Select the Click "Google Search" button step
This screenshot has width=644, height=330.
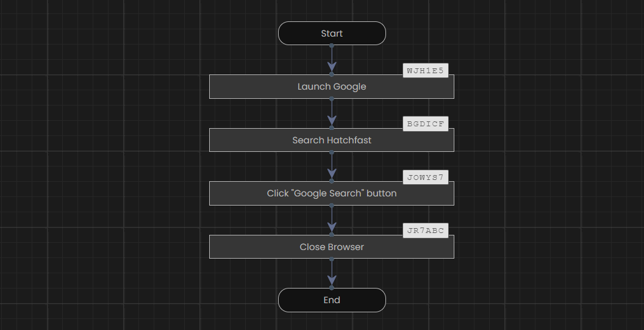[332, 193]
